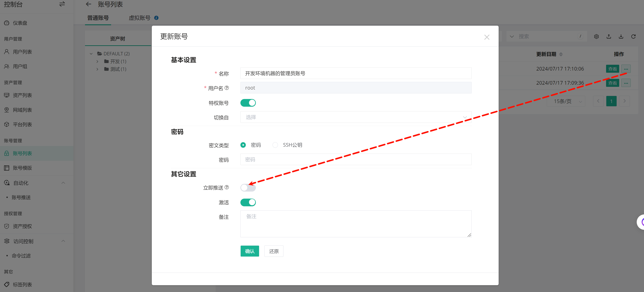Expand the 开发 (1) tree node

click(97, 61)
